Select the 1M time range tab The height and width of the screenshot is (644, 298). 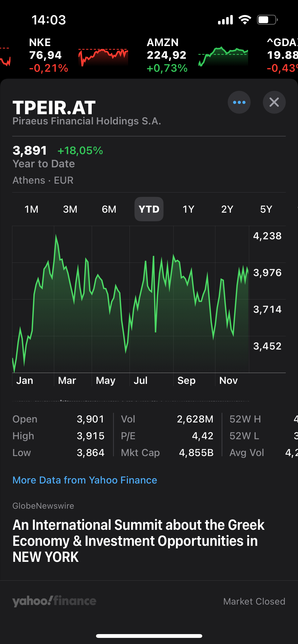click(x=31, y=209)
